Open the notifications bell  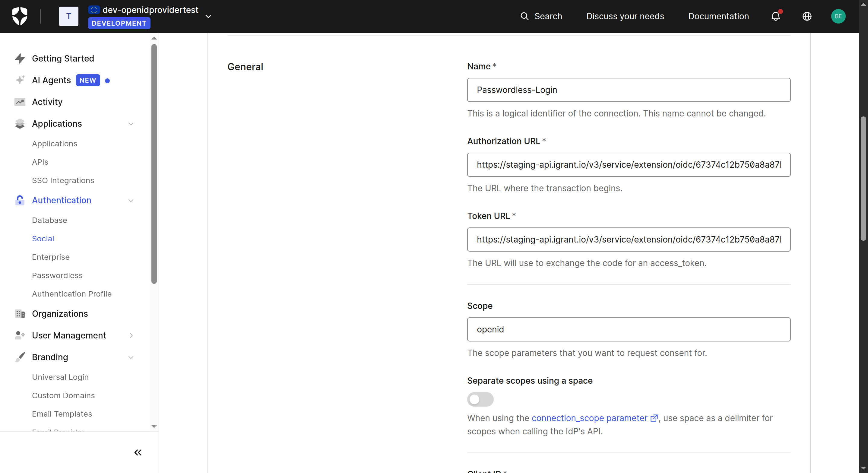[x=775, y=16]
